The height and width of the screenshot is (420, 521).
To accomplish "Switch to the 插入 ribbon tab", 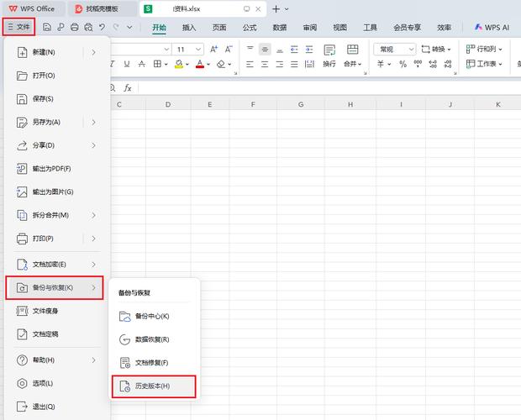I will [189, 27].
